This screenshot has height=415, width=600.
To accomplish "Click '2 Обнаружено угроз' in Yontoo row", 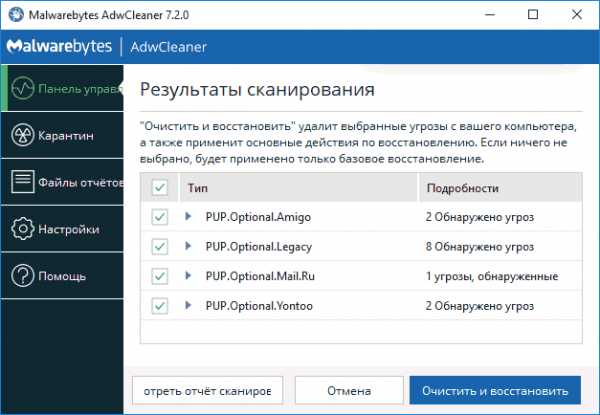I will 480,306.
